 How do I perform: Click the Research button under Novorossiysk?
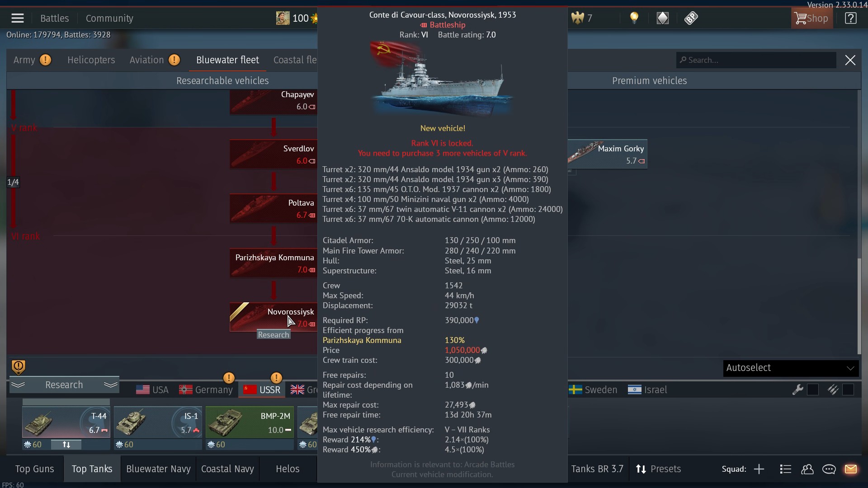coord(274,335)
